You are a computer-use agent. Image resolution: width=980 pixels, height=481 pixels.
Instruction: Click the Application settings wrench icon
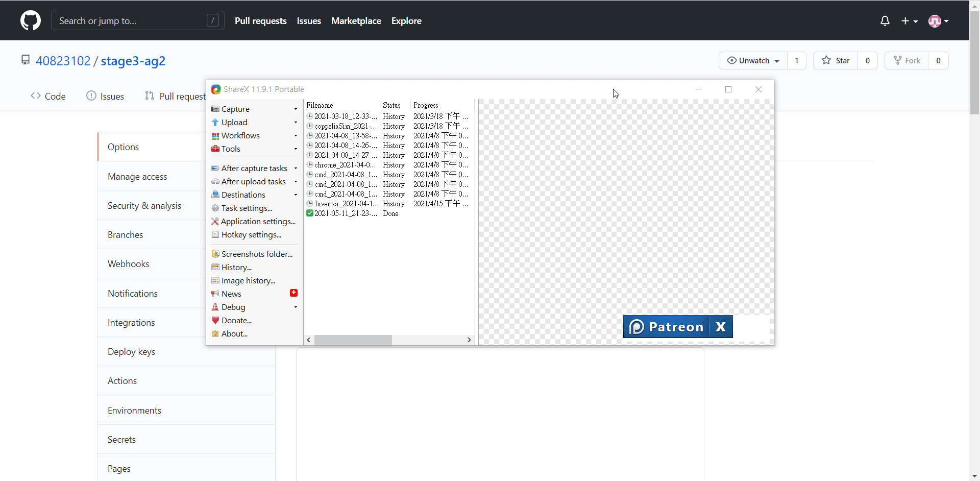(x=215, y=221)
